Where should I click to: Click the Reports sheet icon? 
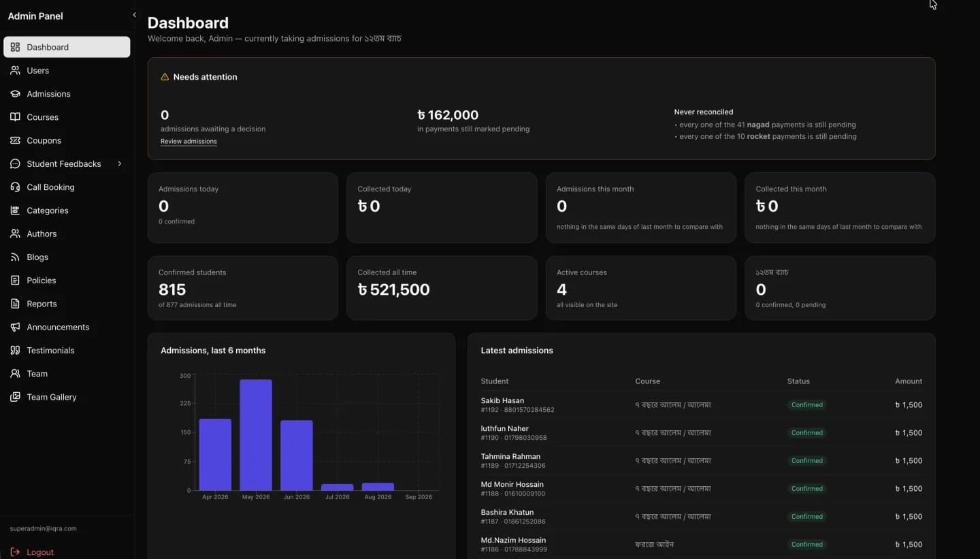15,304
